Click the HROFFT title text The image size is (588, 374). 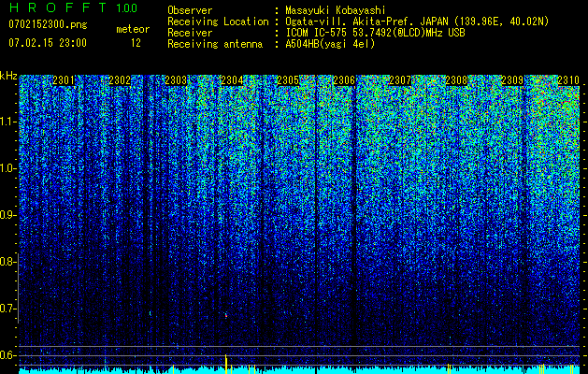point(59,7)
